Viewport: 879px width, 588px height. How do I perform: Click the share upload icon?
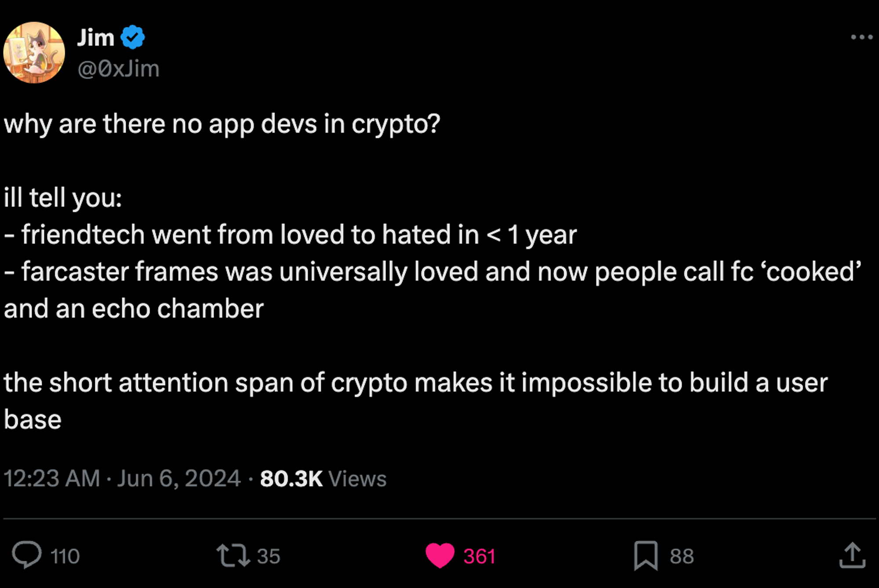click(852, 556)
